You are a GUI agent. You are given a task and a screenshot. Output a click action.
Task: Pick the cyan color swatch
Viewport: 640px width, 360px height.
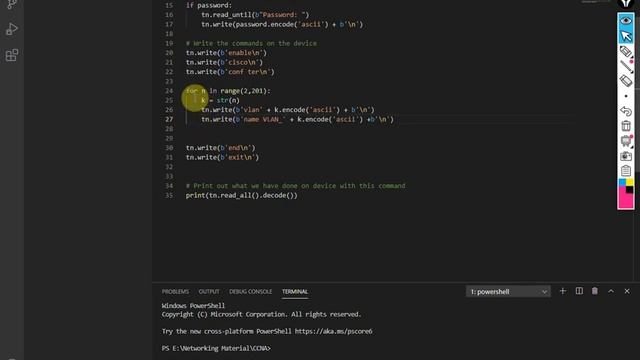click(x=622, y=182)
